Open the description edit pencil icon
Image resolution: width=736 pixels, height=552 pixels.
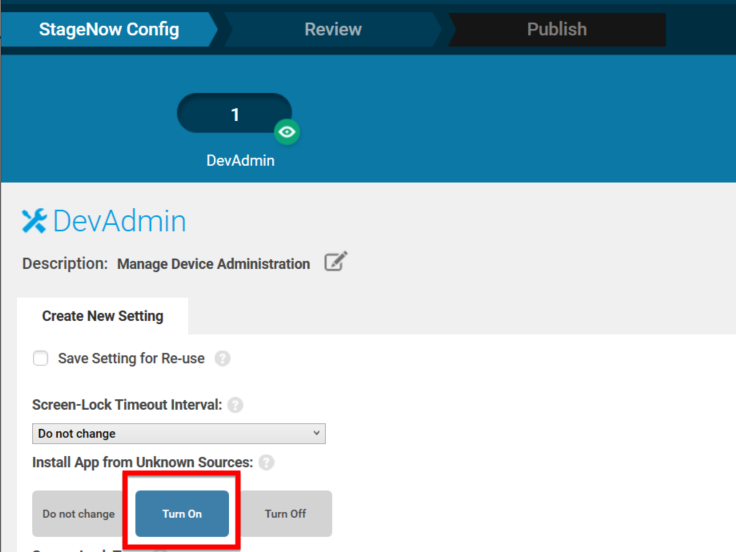point(336,263)
